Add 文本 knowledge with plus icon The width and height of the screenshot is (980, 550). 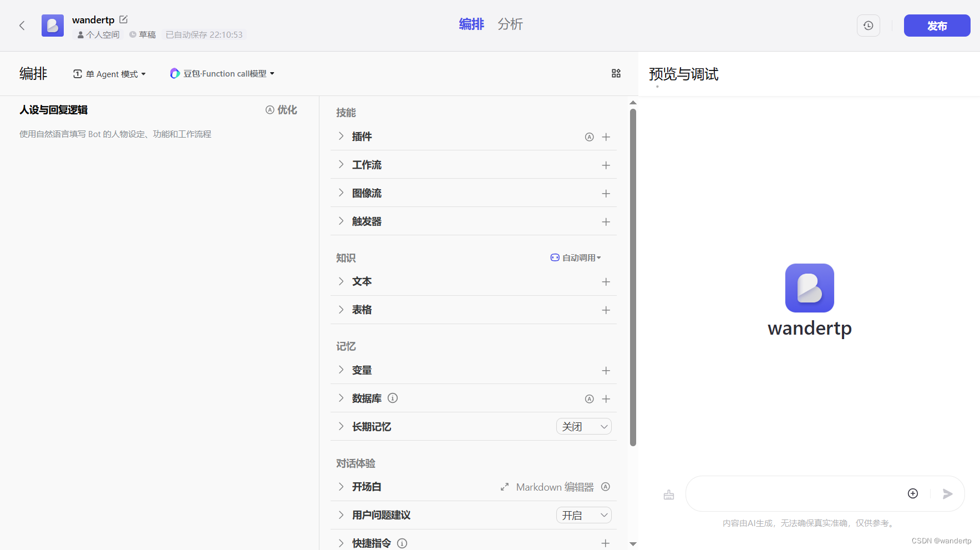click(606, 282)
